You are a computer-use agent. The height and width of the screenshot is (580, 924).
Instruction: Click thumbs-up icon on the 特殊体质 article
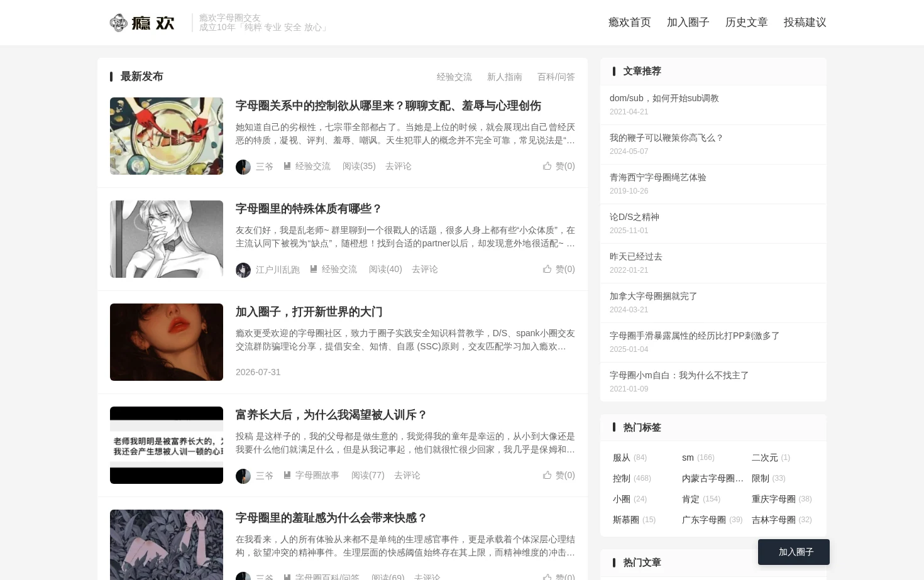pyautogui.click(x=547, y=269)
